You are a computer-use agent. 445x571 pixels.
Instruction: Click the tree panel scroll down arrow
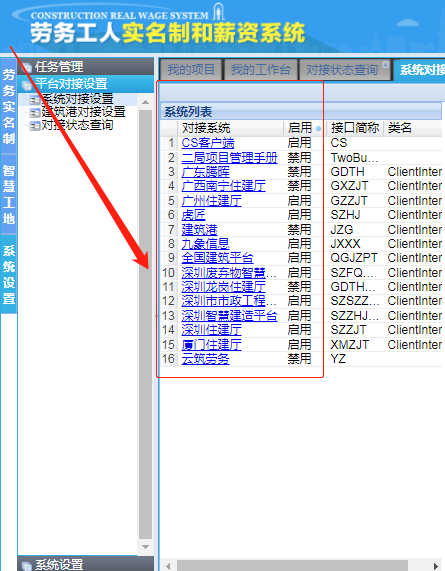click(145, 547)
